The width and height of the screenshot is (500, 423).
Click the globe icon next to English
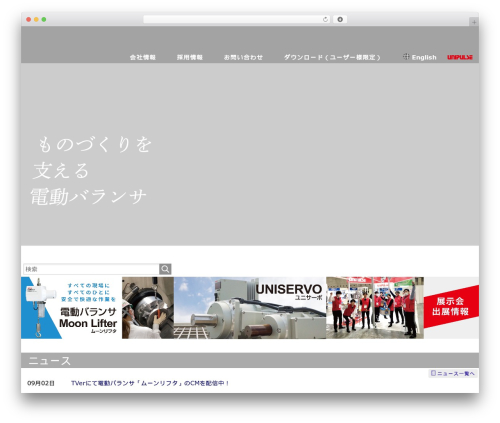(406, 57)
